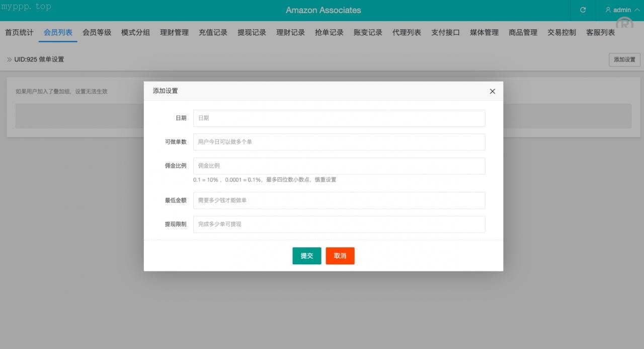Image resolution: width=644 pixels, height=349 pixels.
Task: Focus the 提现限制 withdrawal limit field
Action: click(339, 224)
